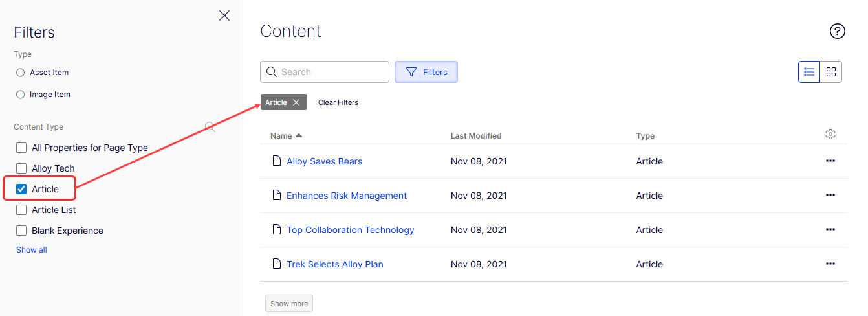
Task: Click the Clear Filters link
Action: [338, 102]
